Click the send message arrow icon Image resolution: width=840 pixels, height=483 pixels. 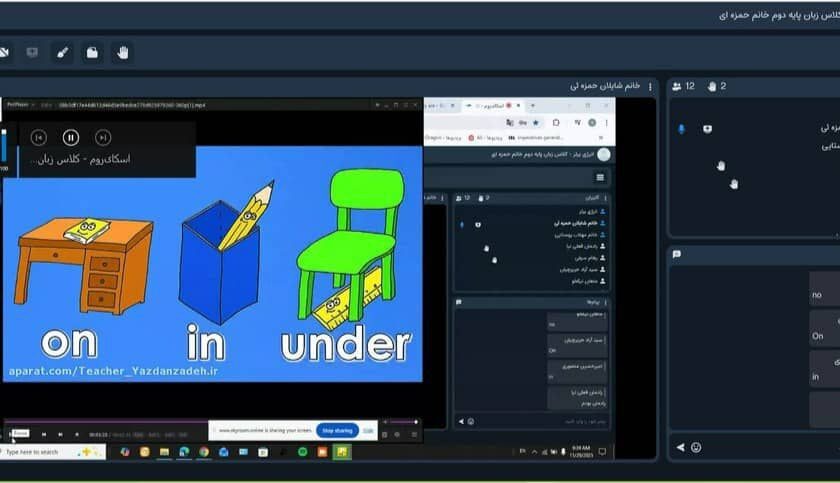coord(681,447)
